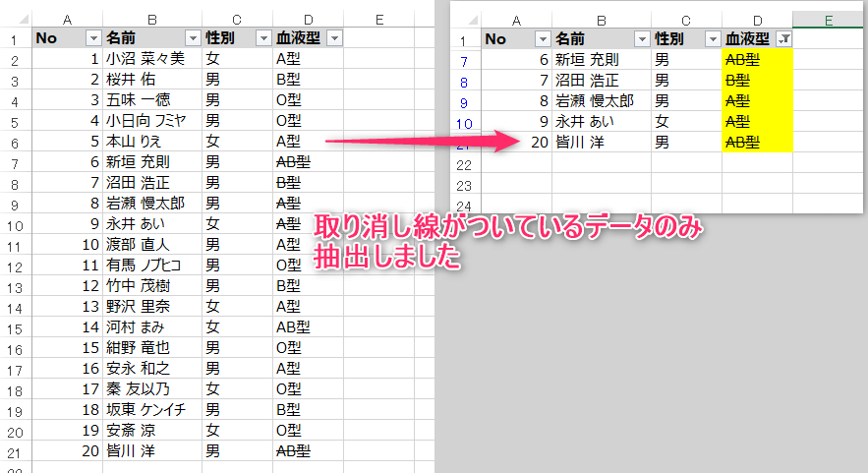Select column B header in left table
Screen dimensions: 868x473
(x=151, y=19)
